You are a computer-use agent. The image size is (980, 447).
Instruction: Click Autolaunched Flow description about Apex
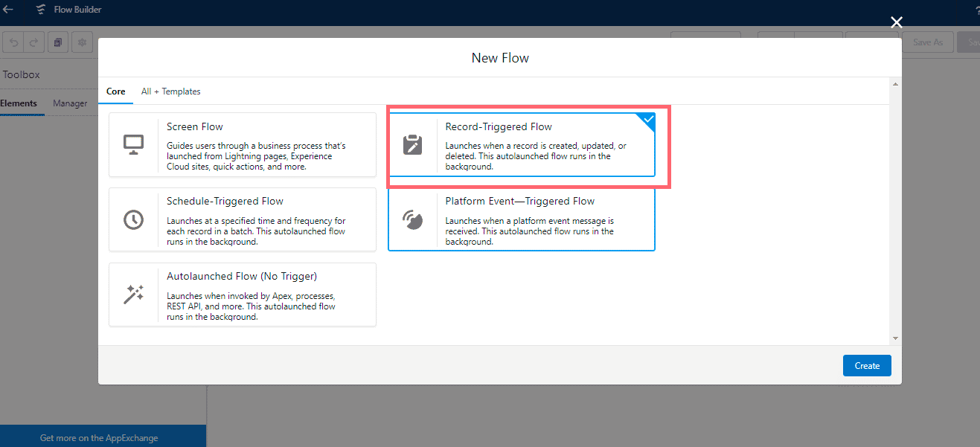251,306
